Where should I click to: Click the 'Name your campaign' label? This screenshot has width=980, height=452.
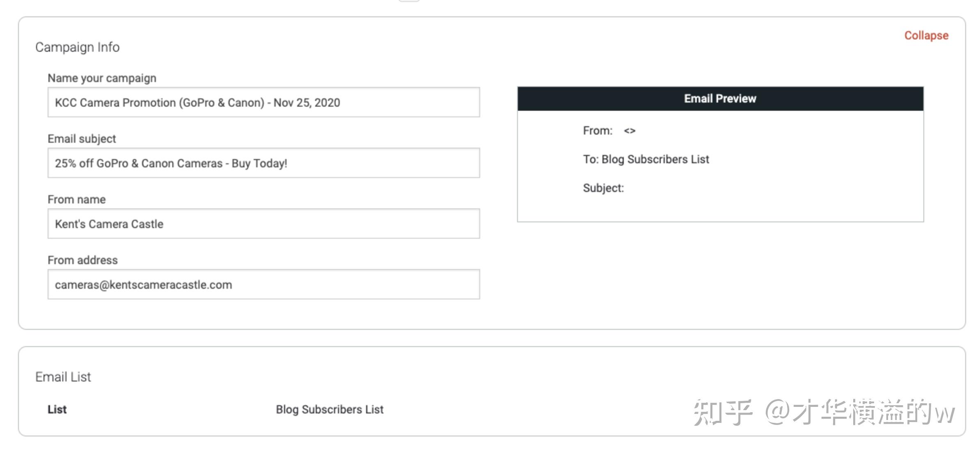102,78
